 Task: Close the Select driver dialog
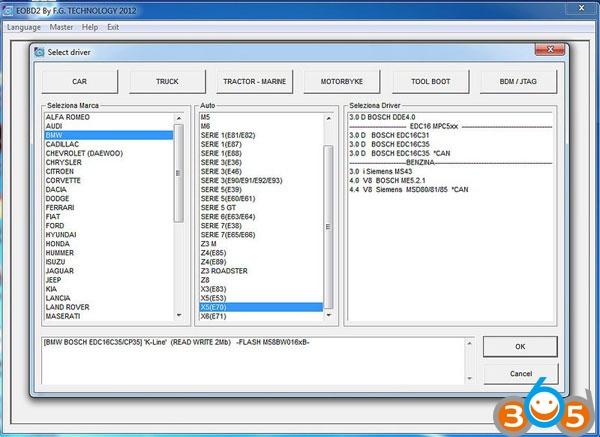(549, 49)
